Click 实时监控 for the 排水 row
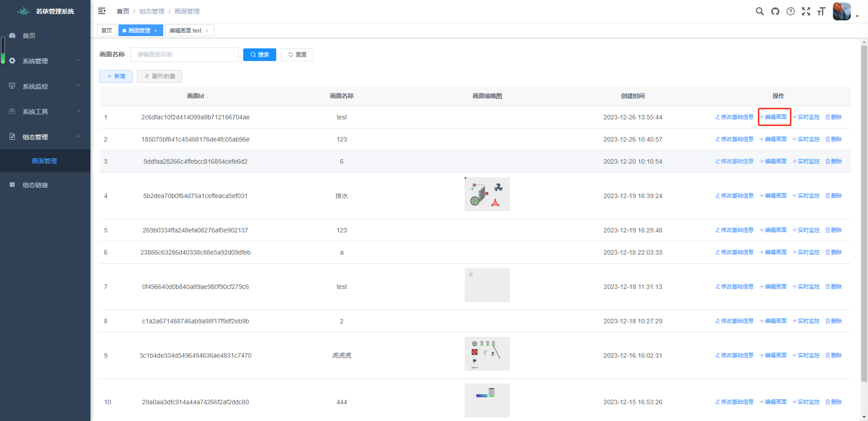 coord(806,196)
